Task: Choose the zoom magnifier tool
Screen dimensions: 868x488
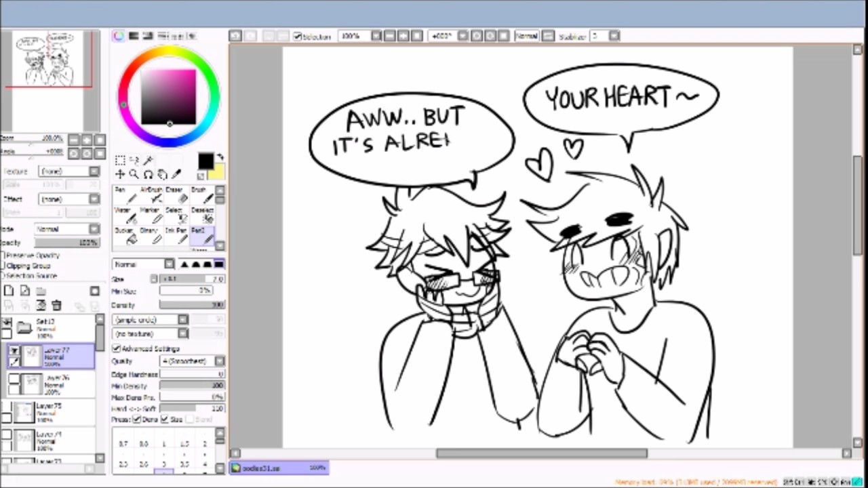Action: [134, 174]
